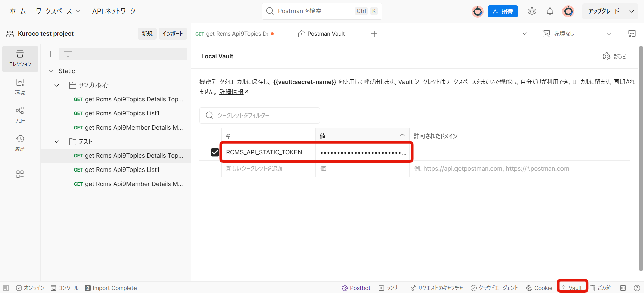
Task: Open the ワークスペース dropdown menu
Action: click(x=58, y=11)
